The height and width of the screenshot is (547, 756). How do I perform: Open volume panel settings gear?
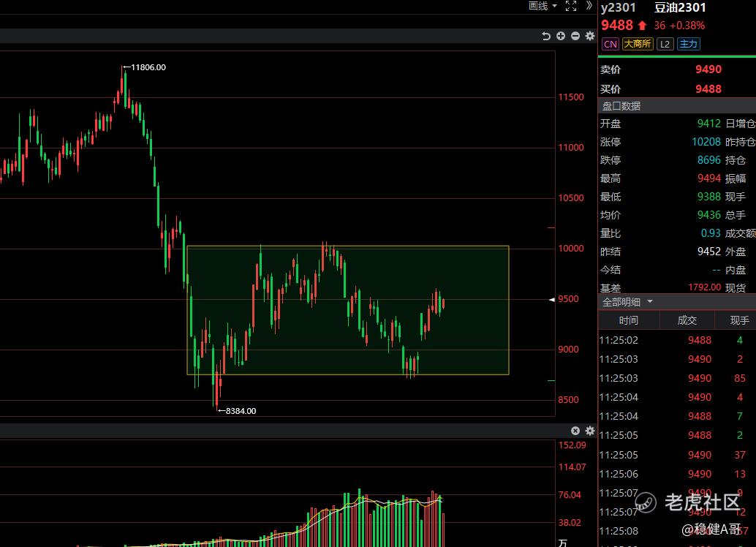tap(589, 431)
